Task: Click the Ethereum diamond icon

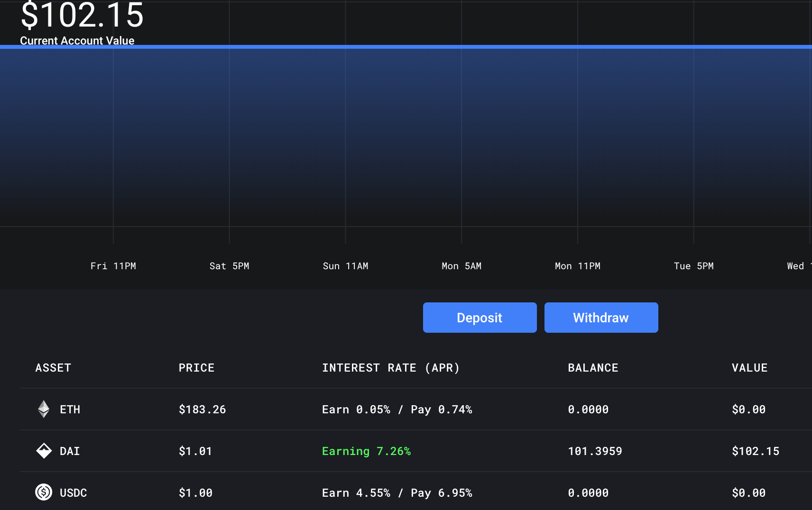Action: click(x=44, y=409)
